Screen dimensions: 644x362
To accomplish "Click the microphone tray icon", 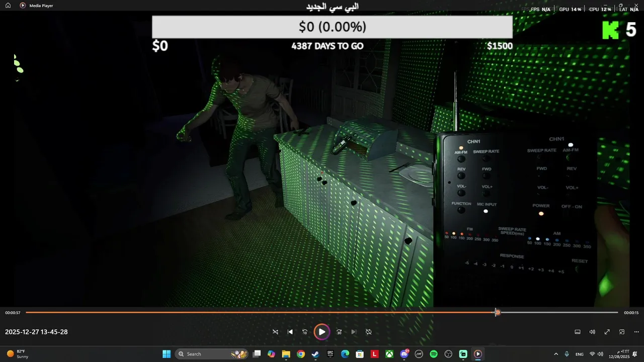I will (567, 354).
